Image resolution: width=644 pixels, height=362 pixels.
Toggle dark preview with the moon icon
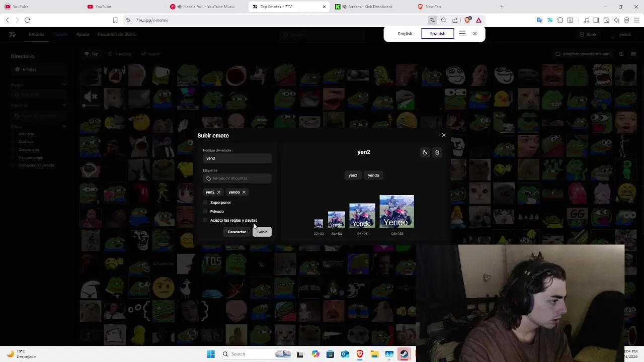point(425,152)
